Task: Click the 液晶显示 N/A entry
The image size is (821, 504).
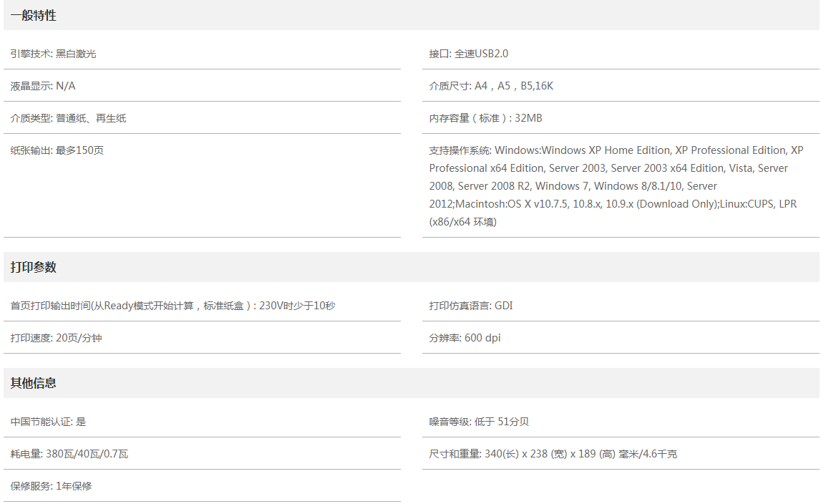Action: coord(43,86)
